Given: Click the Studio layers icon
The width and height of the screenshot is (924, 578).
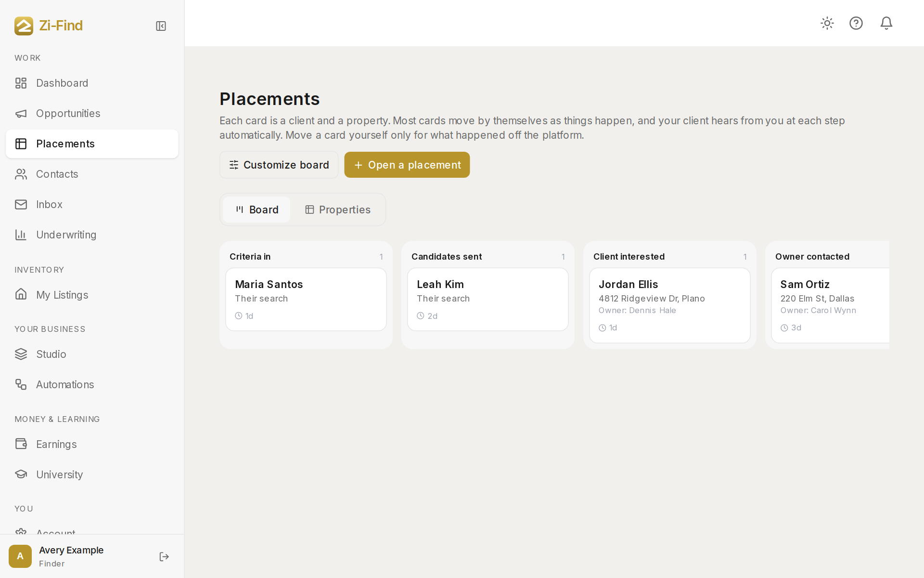Looking at the screenshot, I should point(21,354).
